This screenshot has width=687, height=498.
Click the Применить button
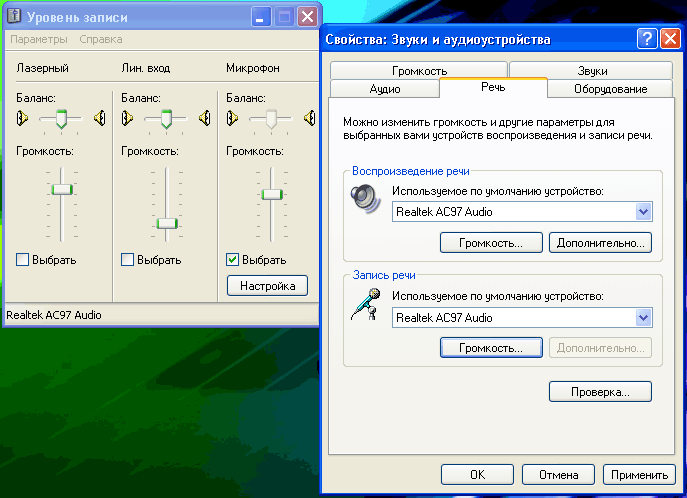click(639, 475)
